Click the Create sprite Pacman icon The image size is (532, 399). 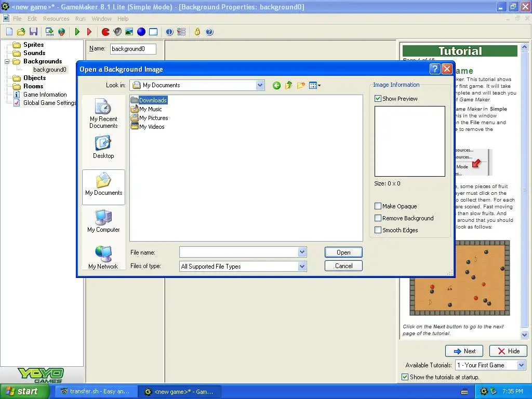(105, 32)
